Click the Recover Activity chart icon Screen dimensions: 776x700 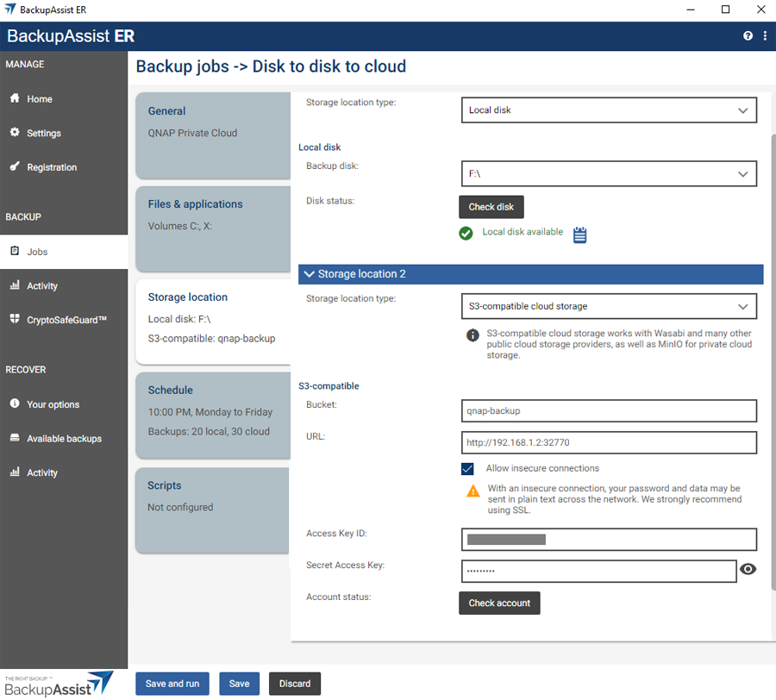[x=15, y=472]
